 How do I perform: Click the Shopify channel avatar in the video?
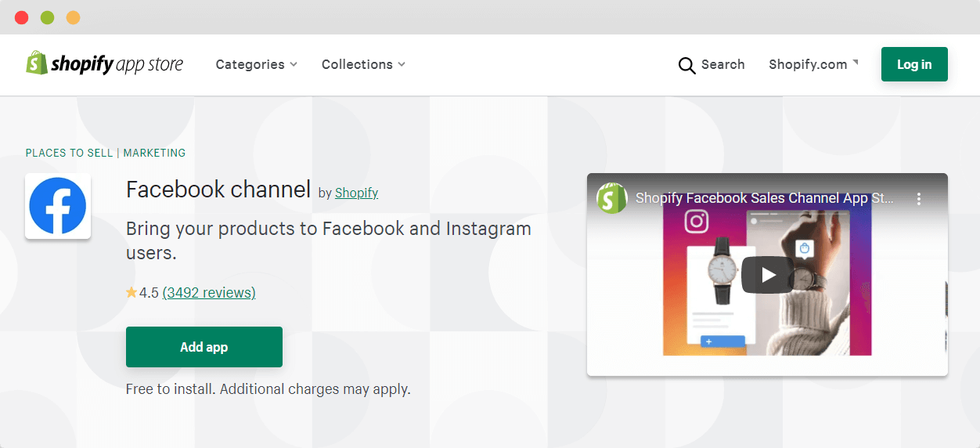pyautogui.click(x=612, y=198)
